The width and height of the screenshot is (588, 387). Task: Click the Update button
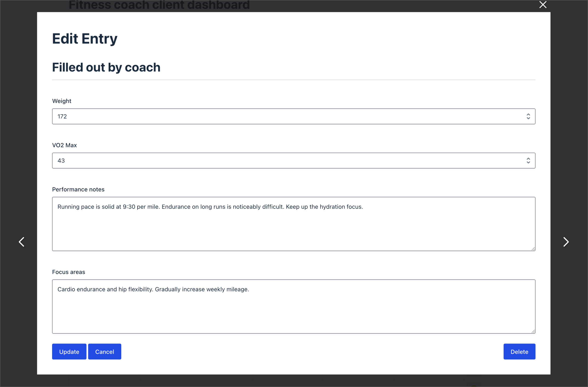pos(69,351)
